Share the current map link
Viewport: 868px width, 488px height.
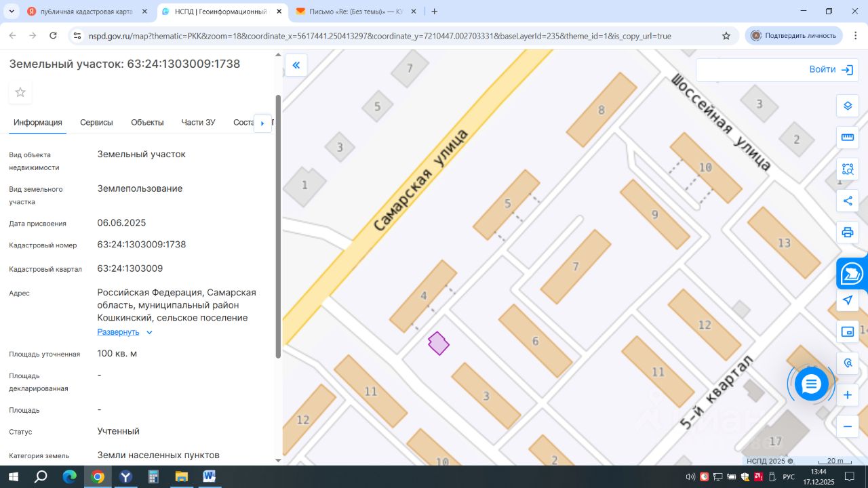click(847, 201)
